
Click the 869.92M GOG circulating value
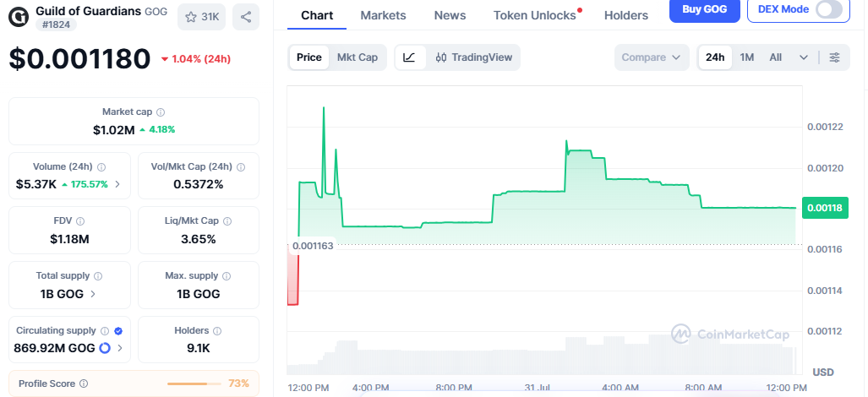click(55, 348)
